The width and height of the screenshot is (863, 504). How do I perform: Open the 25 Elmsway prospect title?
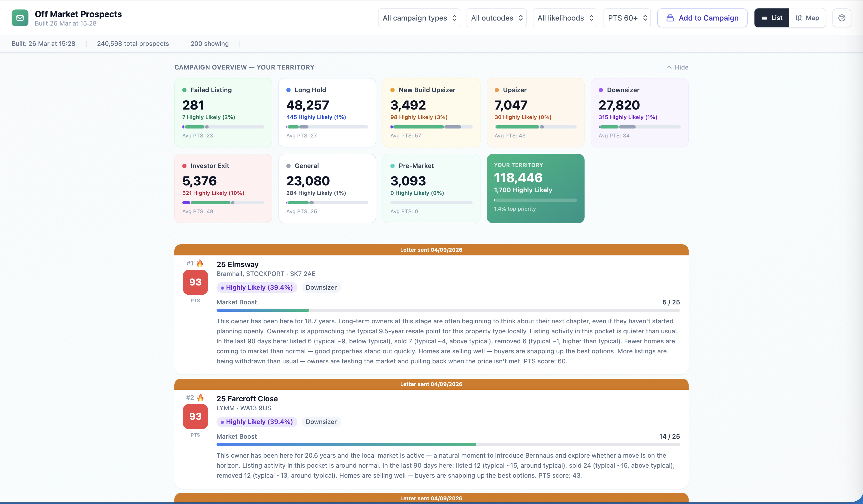(x=237, y=264)
